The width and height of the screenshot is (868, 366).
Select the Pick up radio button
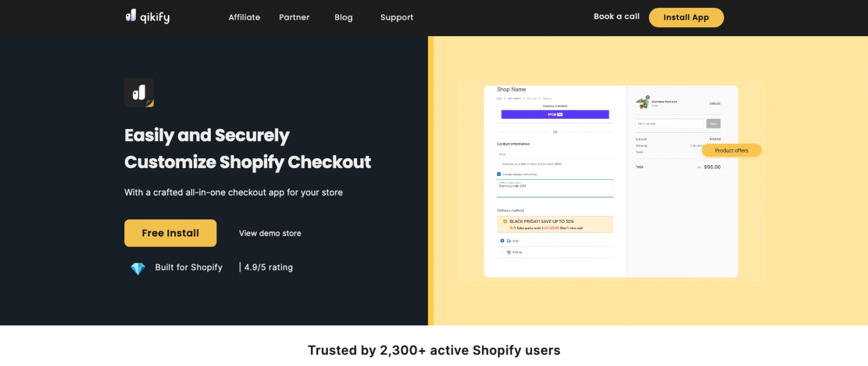click(502, 253)
